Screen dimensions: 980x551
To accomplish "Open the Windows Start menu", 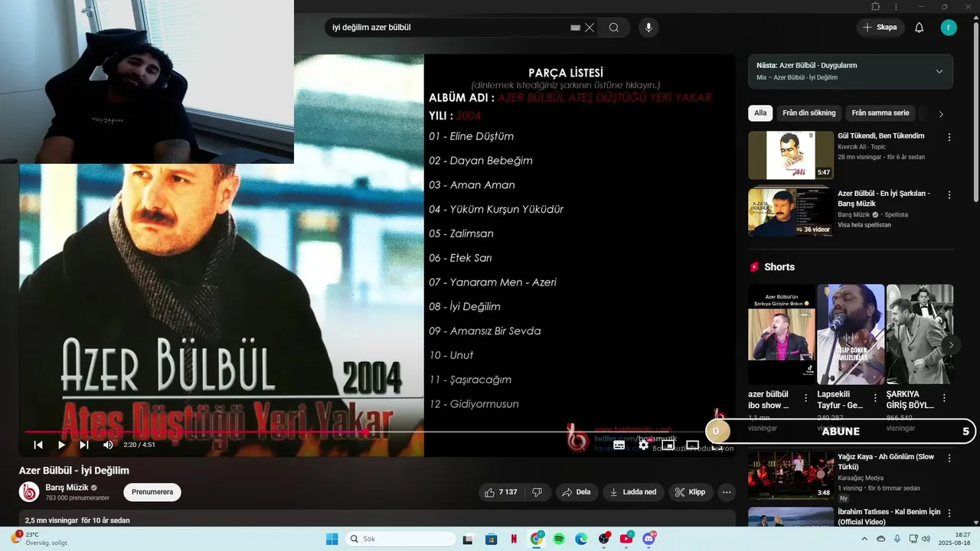I will 332,539.
